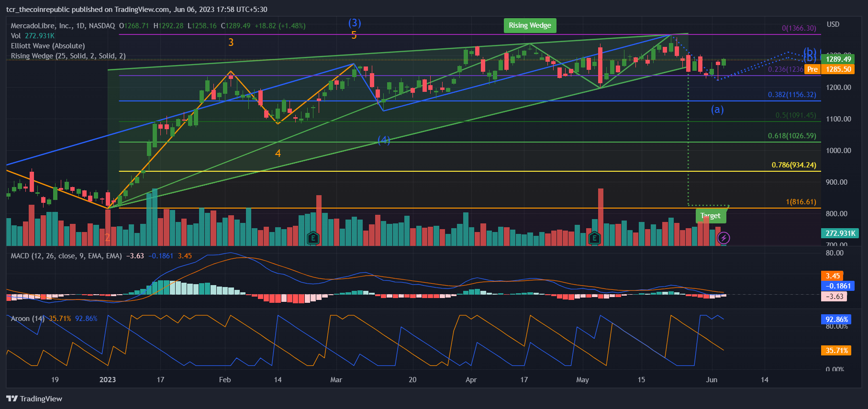Click the purple lightning bolt event icon
Image resolution: width=868 pixels, height=409 pixels.
(723, 237)
